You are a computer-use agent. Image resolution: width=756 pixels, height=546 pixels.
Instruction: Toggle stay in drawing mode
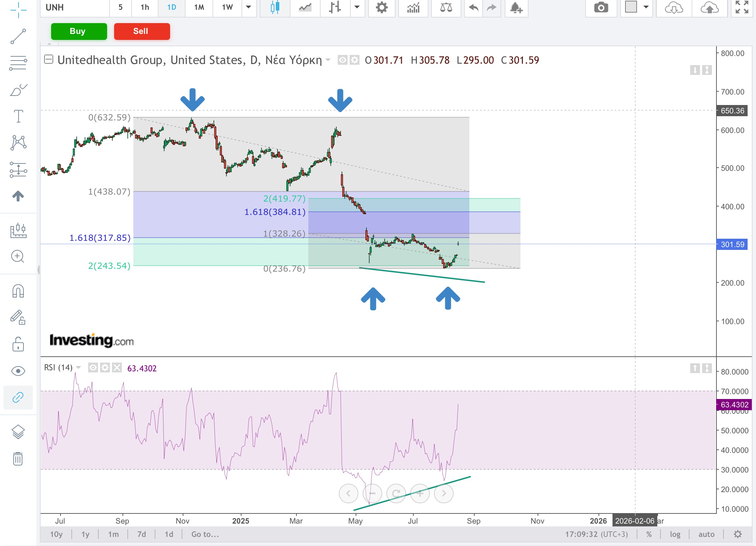18,317
